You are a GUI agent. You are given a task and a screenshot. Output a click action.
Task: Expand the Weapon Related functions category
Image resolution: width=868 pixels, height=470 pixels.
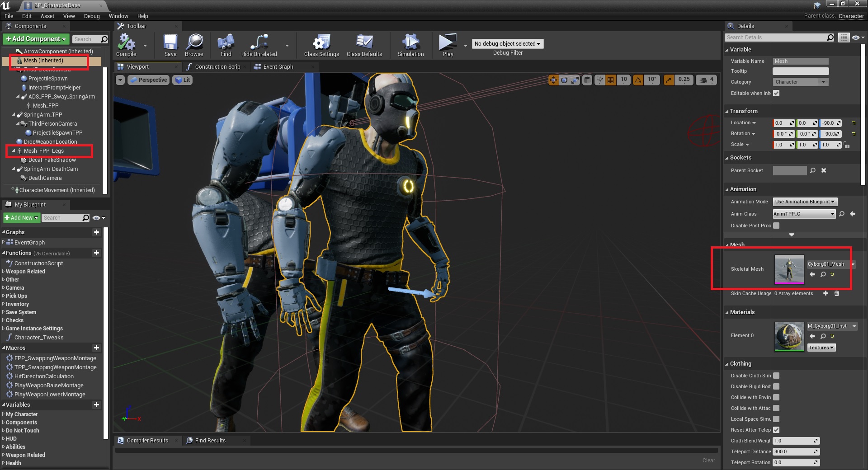(x=25, y=272)
